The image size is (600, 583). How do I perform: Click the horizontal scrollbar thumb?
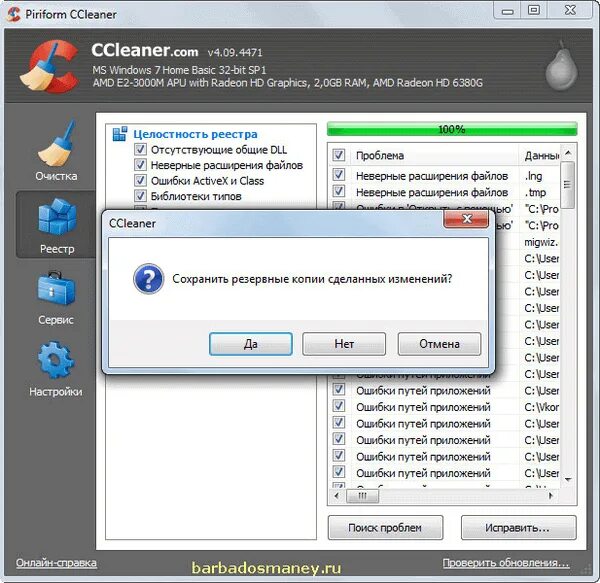tap(362, 496)
